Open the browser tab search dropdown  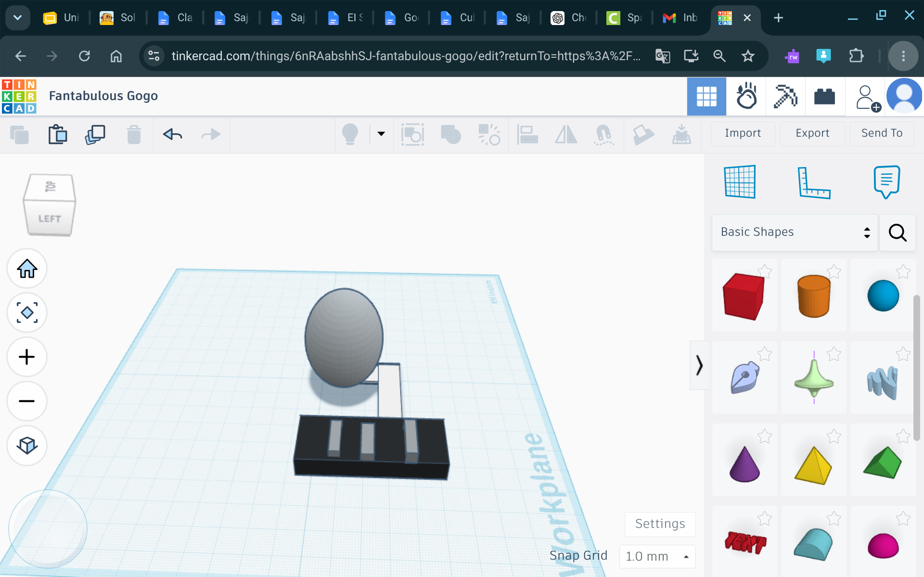[18, 18]
